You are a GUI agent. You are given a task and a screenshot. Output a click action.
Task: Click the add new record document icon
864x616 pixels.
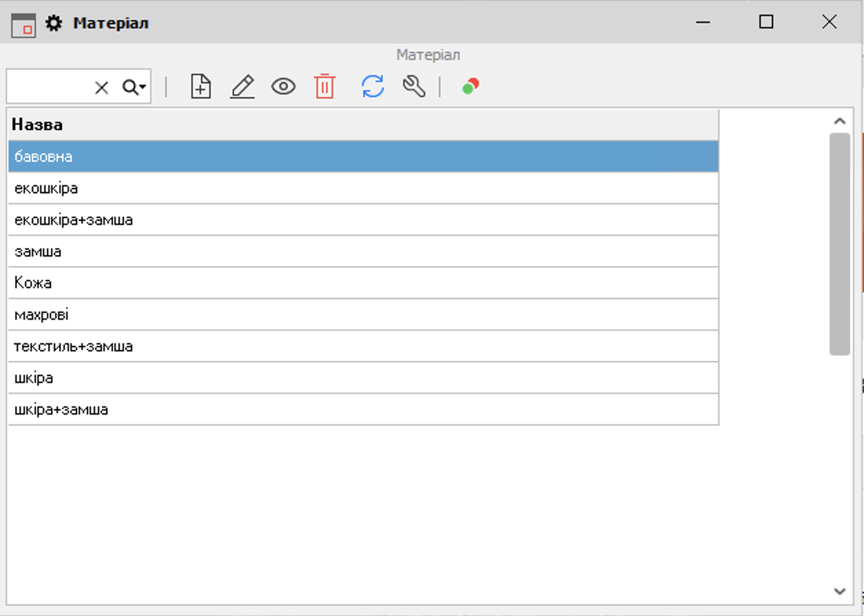click(201, 87)
